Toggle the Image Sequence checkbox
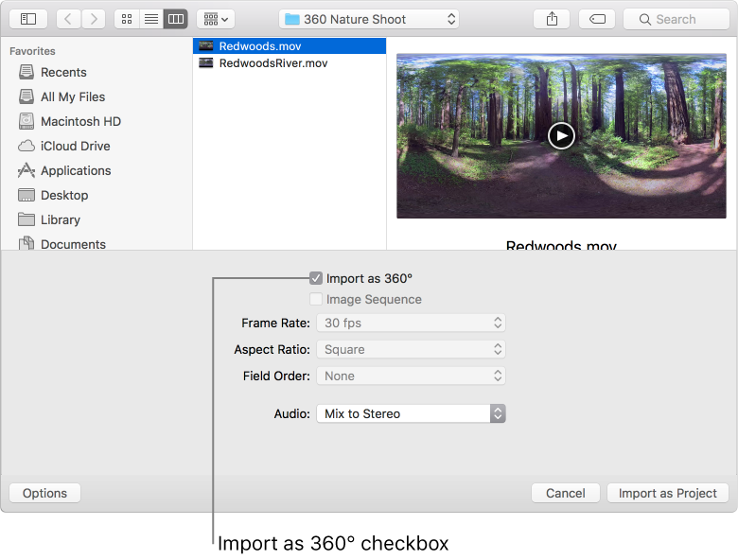Viewport: 738px width, 560px height. coord(316,299)
